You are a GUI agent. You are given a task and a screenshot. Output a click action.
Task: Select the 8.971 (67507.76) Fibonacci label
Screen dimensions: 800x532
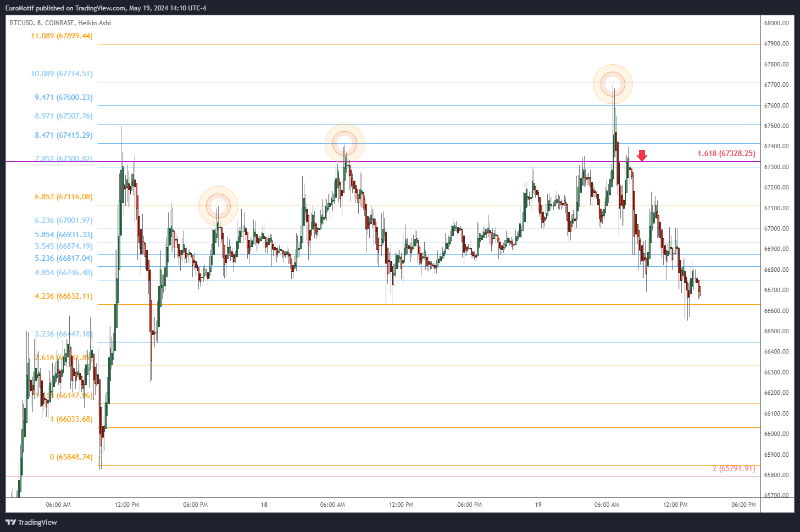[x=64, y=116]
